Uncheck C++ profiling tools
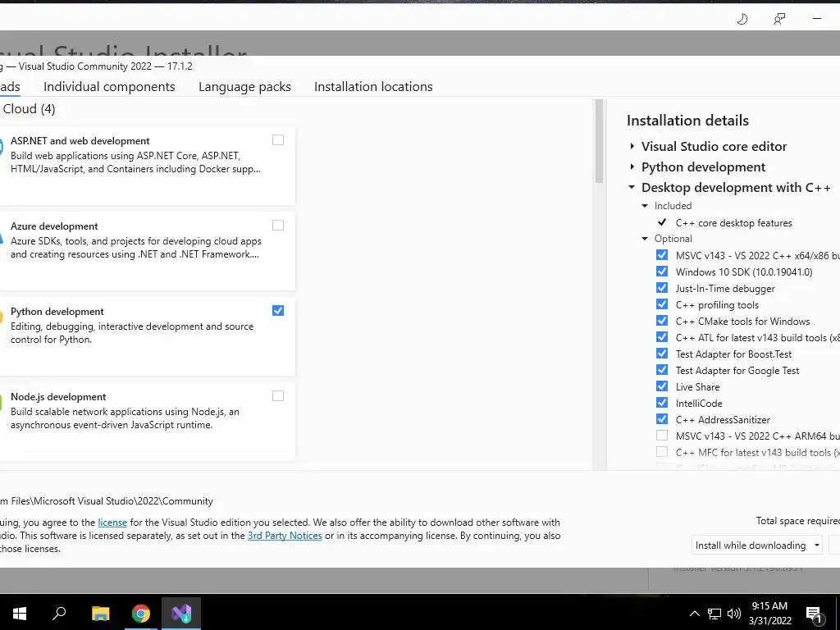This screenshot has width=840, height=630. click(662, 304)
